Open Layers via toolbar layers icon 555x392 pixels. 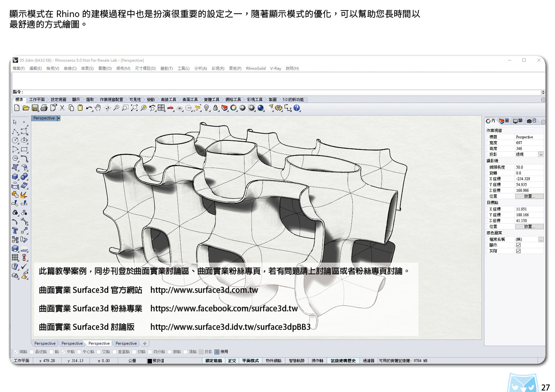pyautogui.click(x=224, y=108)
